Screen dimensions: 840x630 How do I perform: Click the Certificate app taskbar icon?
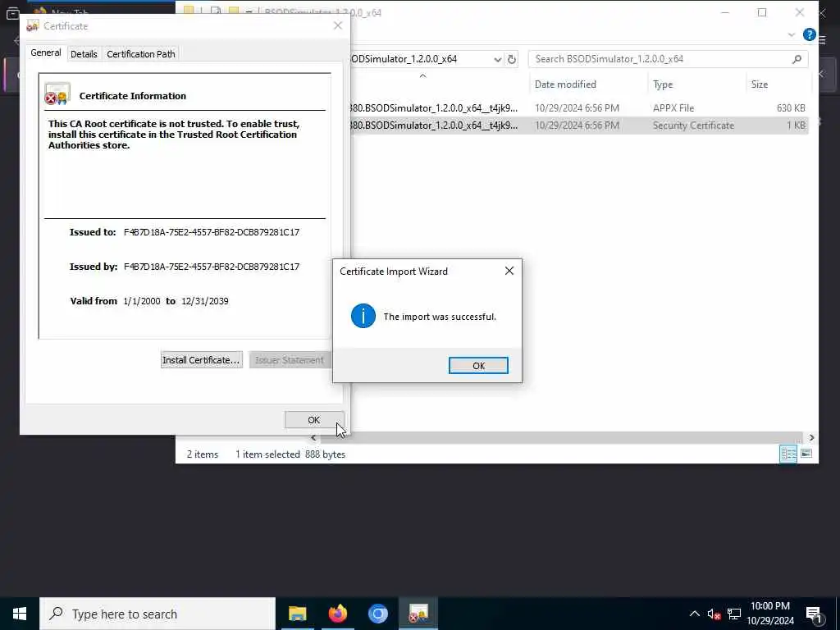[x=418, y=614]
